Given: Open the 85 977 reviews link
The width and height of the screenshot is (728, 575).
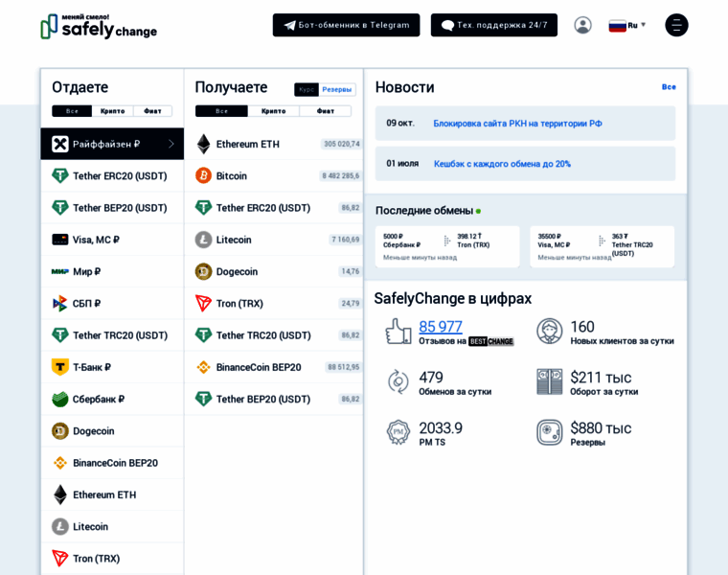Looking at the screenshot, I should pos(441,327).
